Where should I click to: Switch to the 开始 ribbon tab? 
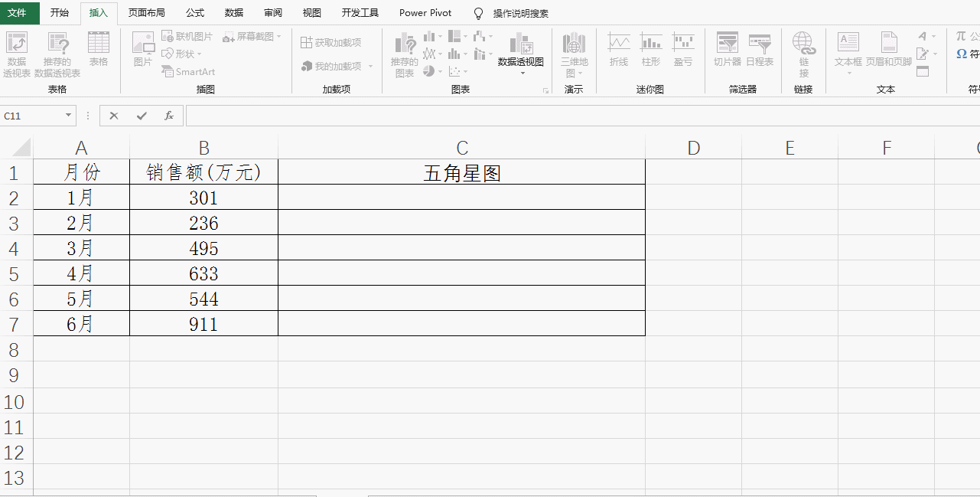coord(60,13)
